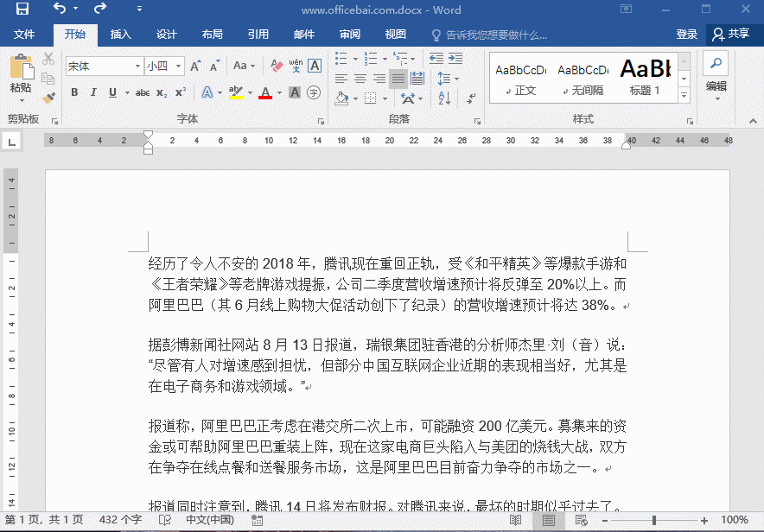
Task: Expand the Change Case (Aa) menu
Action: click(x=244, y=66)
